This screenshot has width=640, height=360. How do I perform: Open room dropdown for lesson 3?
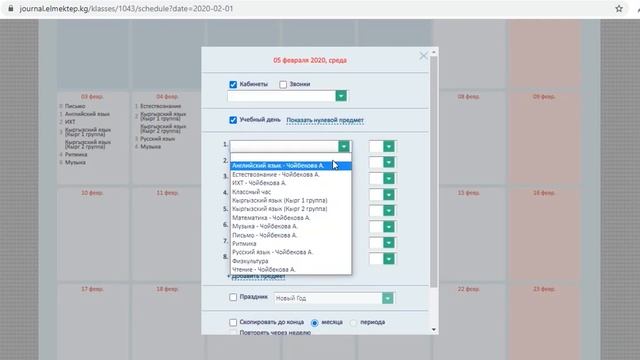point(389,178)
